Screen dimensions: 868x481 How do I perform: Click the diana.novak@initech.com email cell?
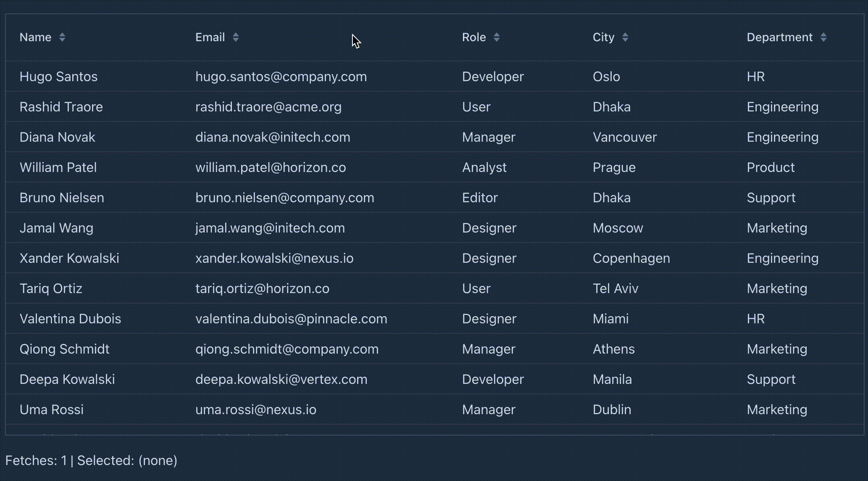click(273, 137)
